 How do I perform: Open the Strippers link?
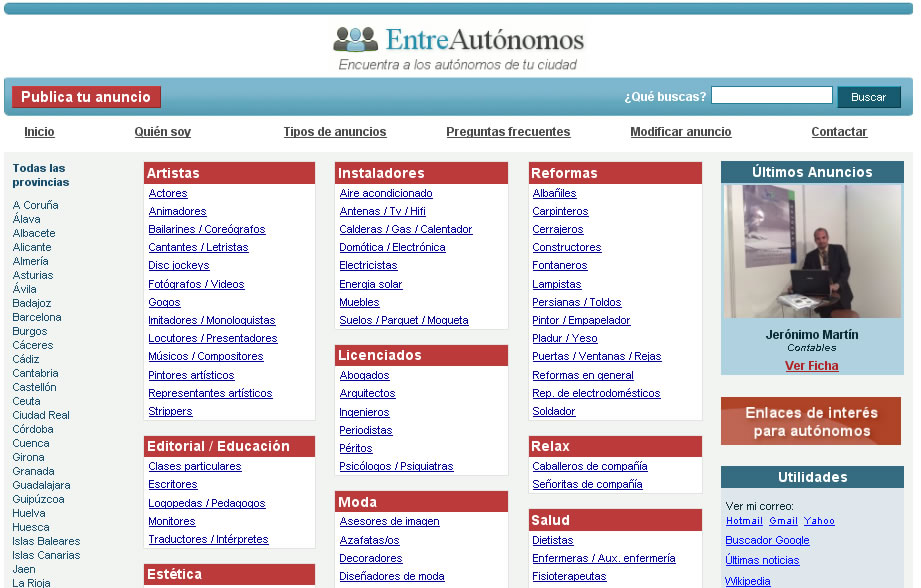170,411
